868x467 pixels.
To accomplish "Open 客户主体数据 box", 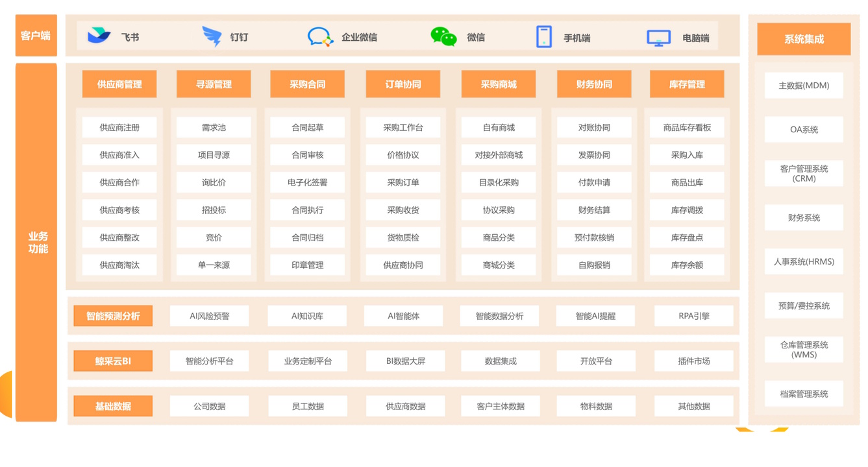I will [501, 406].
